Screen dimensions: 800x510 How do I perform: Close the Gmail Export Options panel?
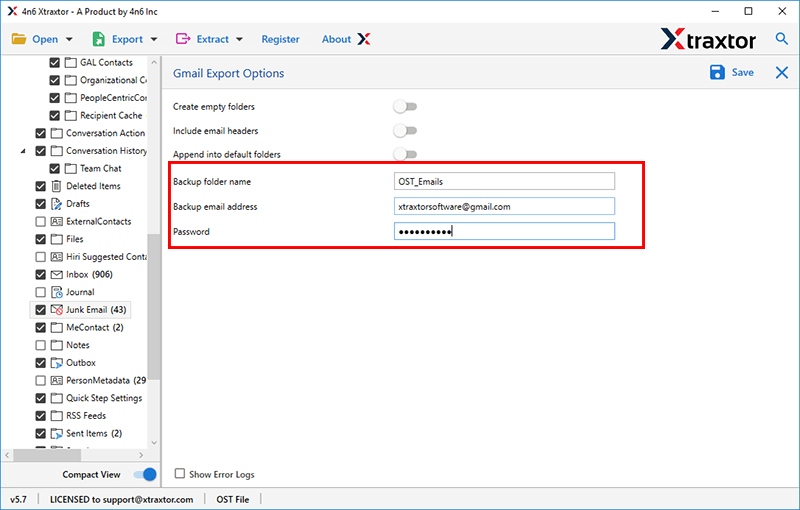tap(782, 72)
